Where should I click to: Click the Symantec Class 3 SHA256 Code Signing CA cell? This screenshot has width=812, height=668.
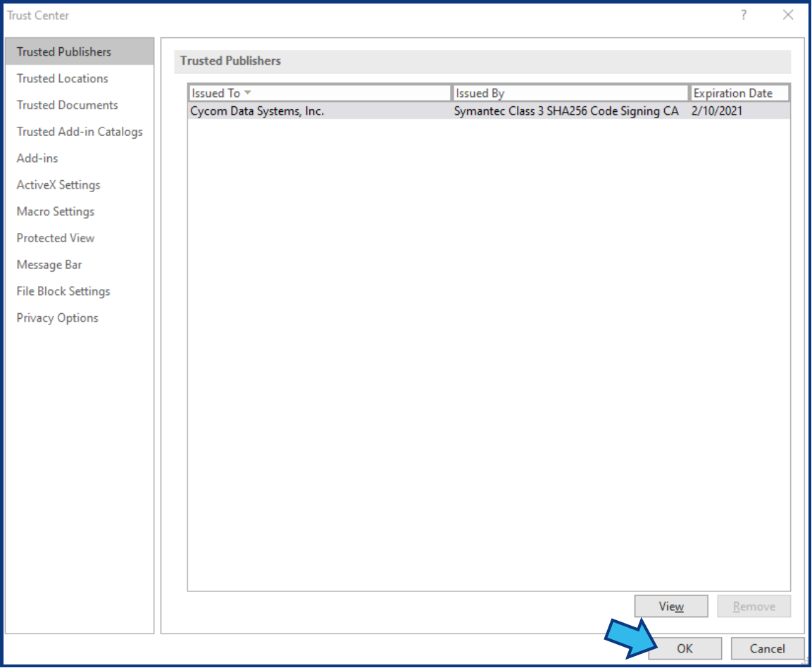click(x=566, y=111)
